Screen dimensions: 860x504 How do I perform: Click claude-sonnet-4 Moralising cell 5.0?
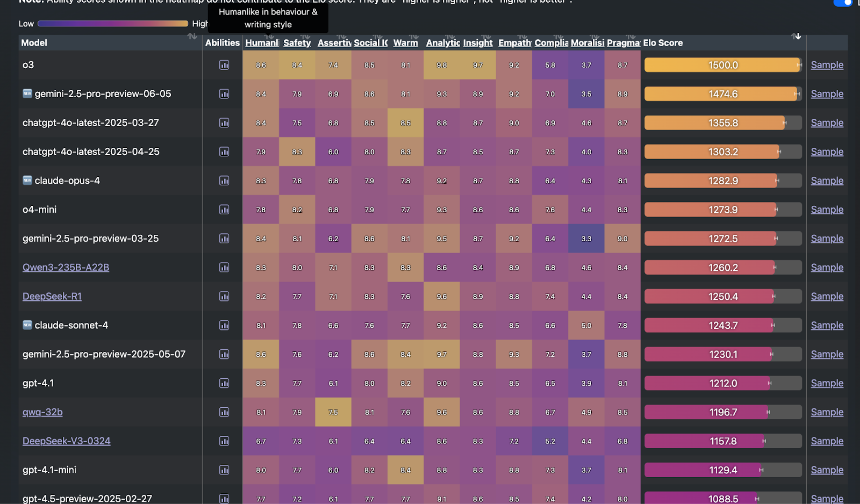[586, 326]
